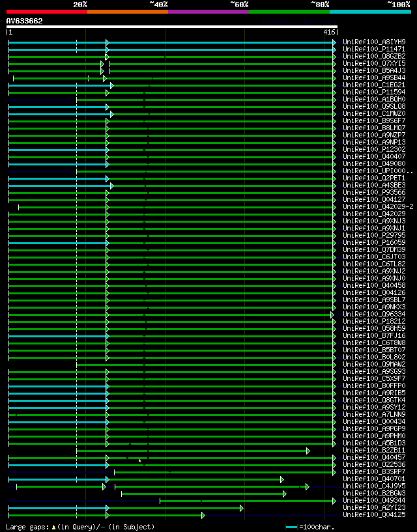Open hit UniRef100_B0L802
Image resolution: width=417 pixels, height=532 pixels.
coord(374,357)
